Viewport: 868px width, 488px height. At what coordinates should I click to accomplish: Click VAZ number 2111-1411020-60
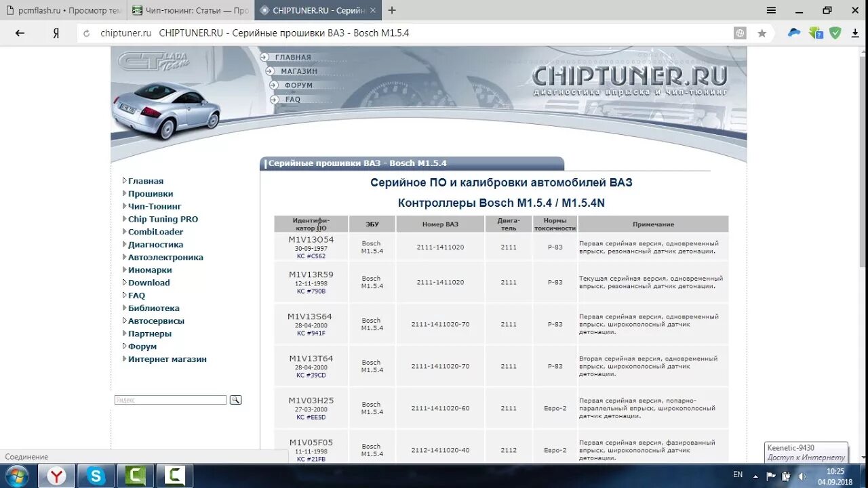tap(440, 408)
